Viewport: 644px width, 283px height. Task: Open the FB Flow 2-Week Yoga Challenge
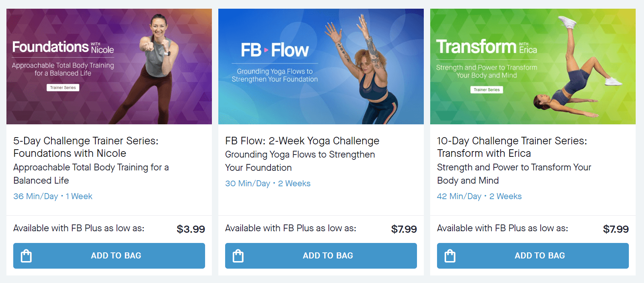(302, 141)
